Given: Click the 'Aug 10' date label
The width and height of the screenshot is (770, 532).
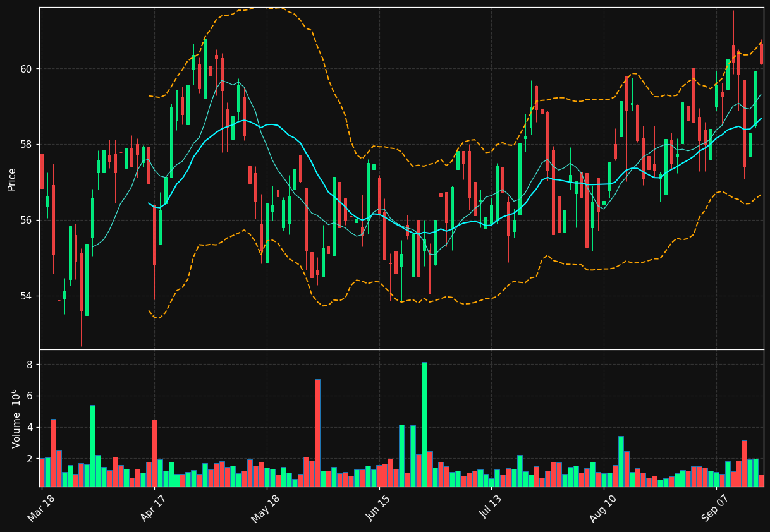Looking at the screenshot, I should coord(602,508).
